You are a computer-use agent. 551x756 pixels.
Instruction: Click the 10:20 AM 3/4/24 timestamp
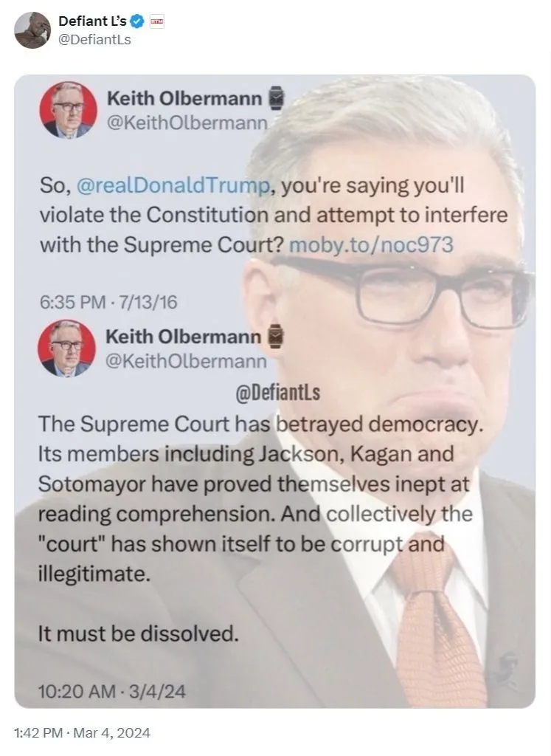click(111, 692)
